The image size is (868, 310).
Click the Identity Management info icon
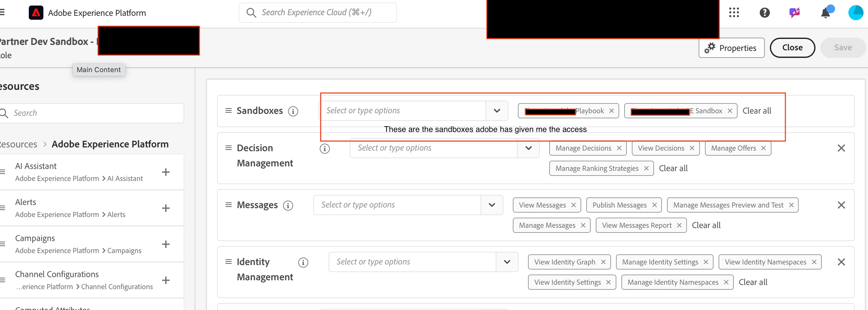click(303, 262)
